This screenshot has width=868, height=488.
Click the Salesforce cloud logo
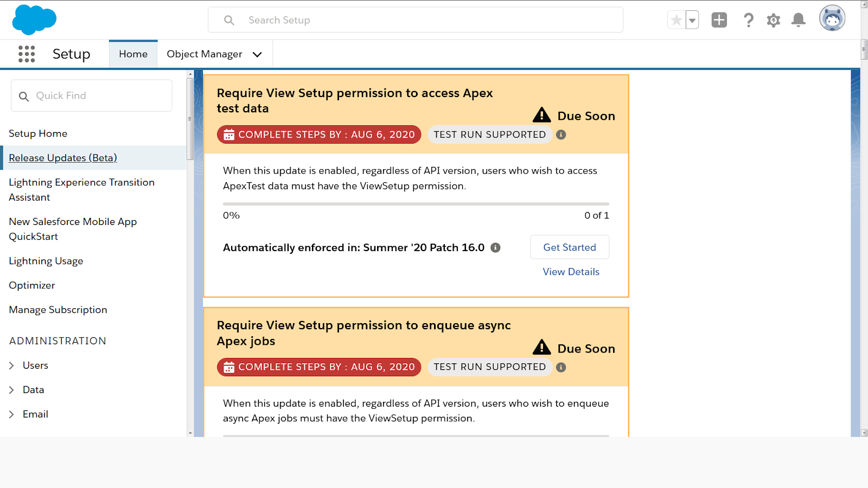point(34,20)
